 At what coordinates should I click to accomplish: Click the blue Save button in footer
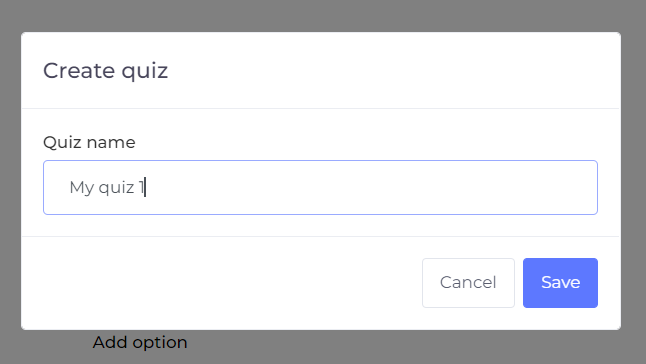[560, 283]
